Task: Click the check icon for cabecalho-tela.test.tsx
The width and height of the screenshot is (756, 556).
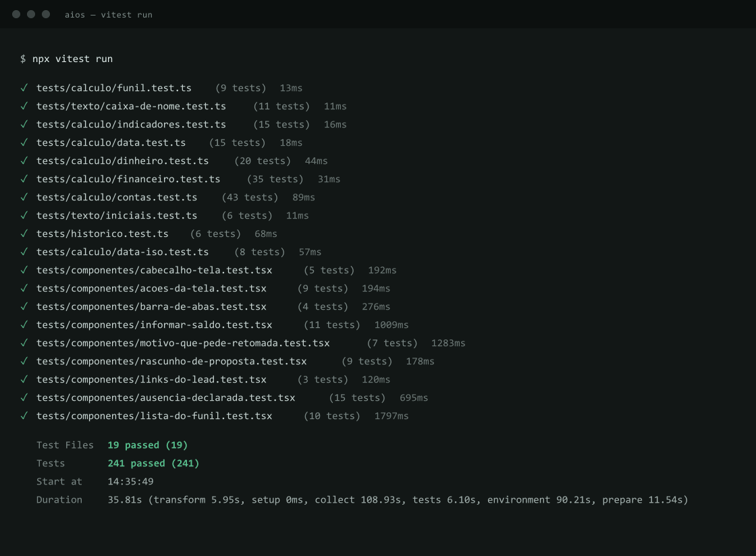Action: [24, 270]
